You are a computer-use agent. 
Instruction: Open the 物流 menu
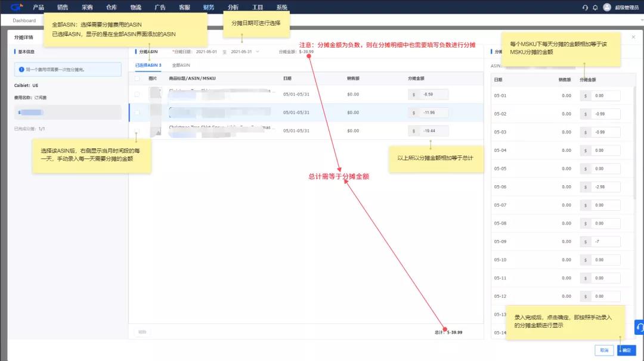coord(135,7)
